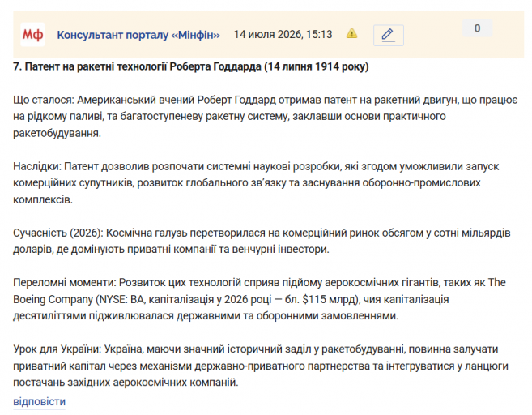Click the відповісти reply link
The height and width of the screenshot is (415, 532).
coord(40,401)
